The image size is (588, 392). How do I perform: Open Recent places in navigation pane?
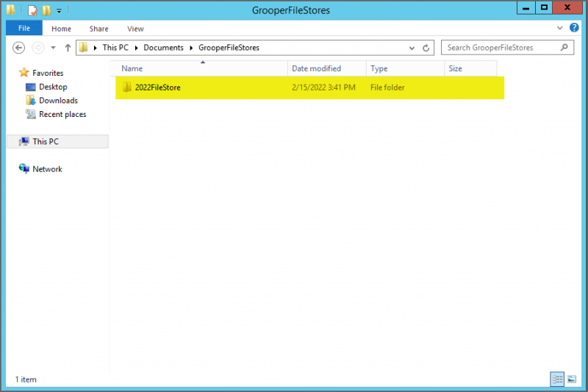point(62,115)
